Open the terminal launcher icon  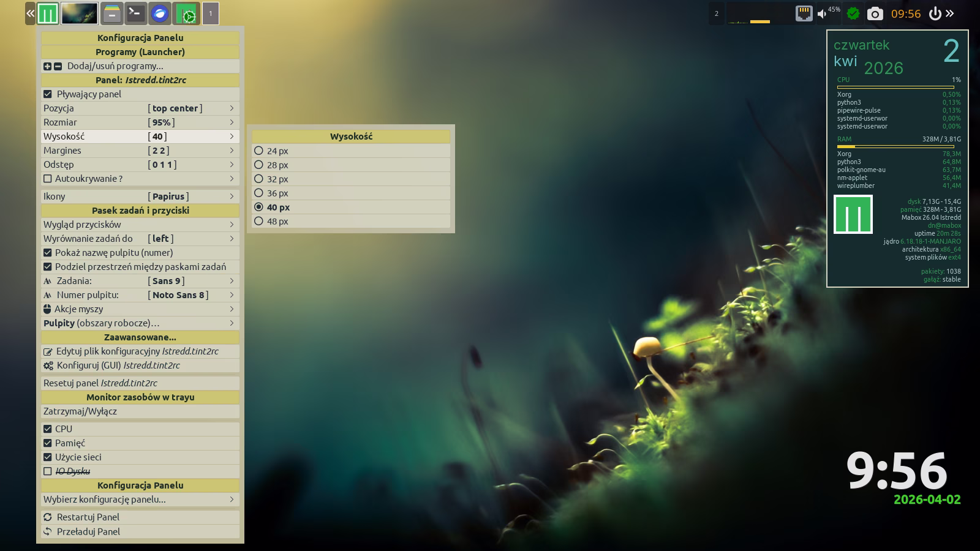[x=135, y=13]
